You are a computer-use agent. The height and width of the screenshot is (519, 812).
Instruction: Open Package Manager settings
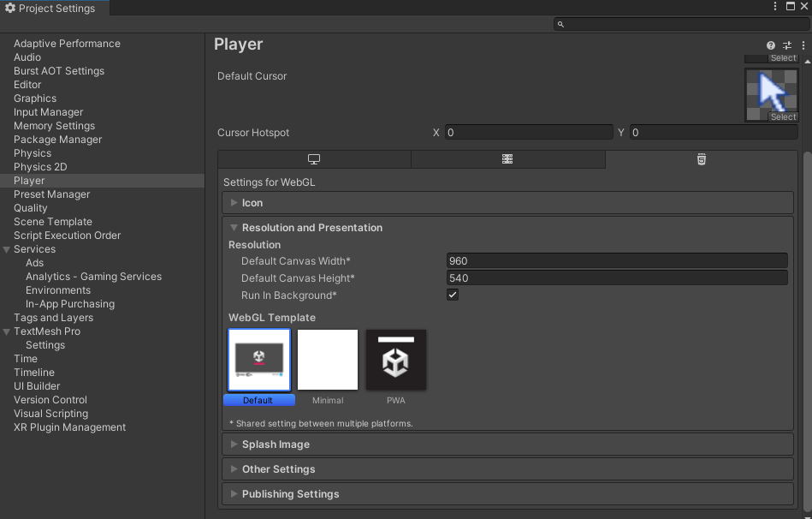coord(57,140)
